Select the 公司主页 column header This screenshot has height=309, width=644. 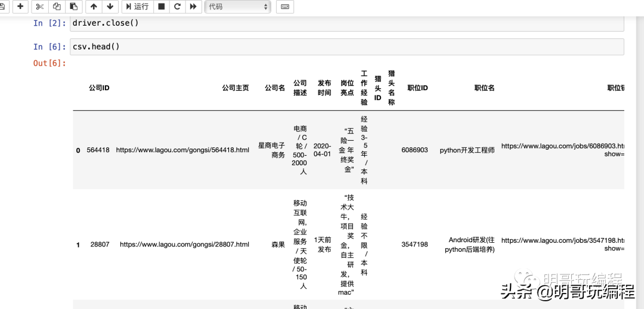(x=236, y=88)
